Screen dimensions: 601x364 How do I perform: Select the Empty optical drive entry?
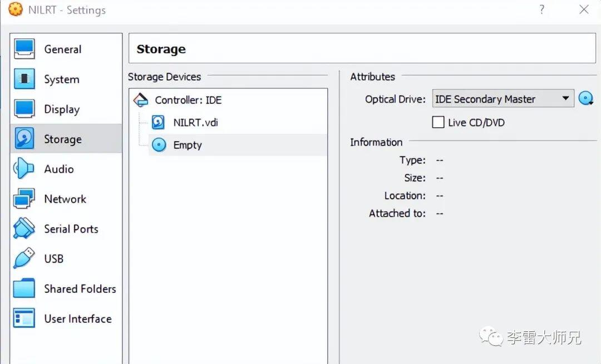point(188,145)
